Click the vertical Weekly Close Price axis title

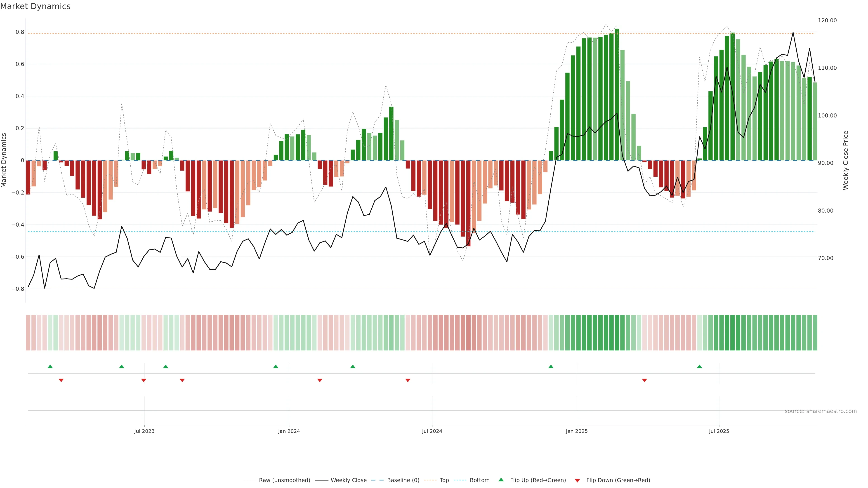(x=846, y=160)
